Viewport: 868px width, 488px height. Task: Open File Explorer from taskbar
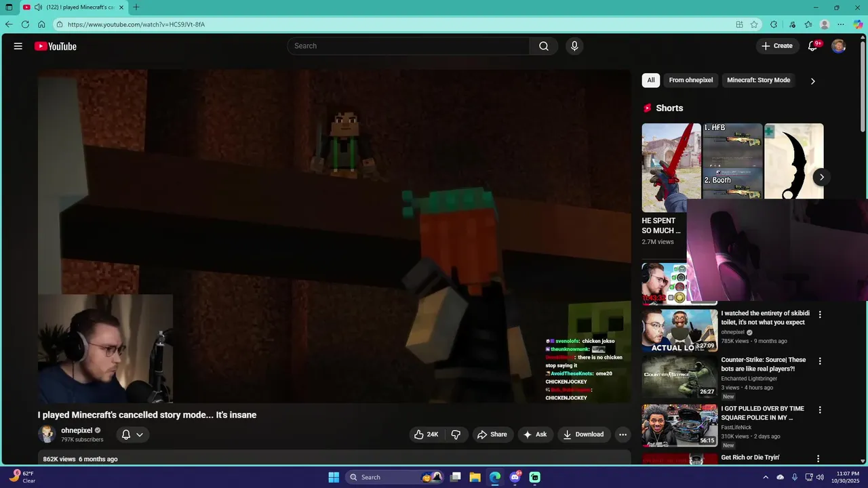pyautogui.click(x=475, y=477)
